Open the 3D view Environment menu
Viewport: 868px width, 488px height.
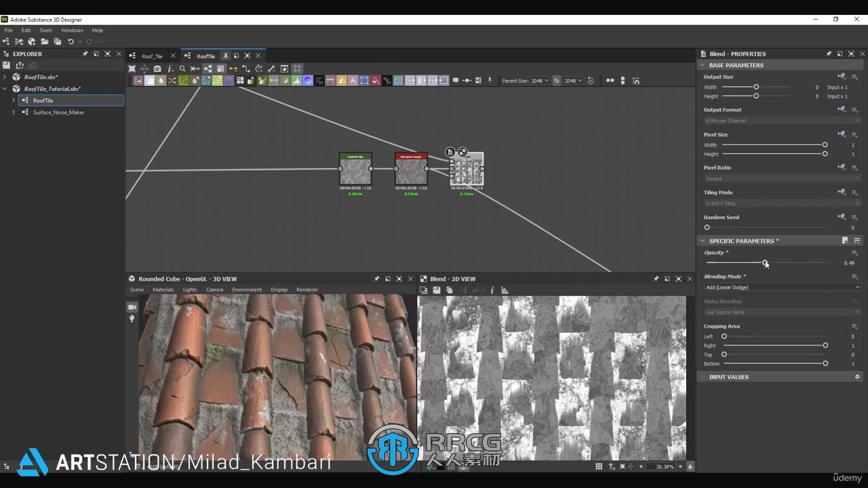click(247, 289)
